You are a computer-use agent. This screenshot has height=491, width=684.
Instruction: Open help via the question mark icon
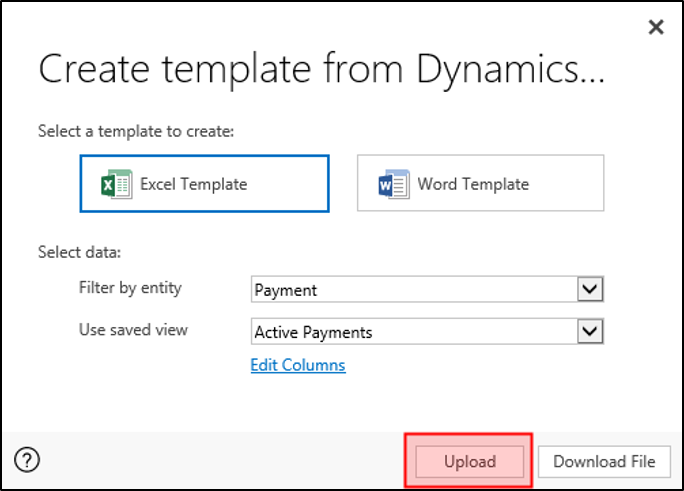28,461
